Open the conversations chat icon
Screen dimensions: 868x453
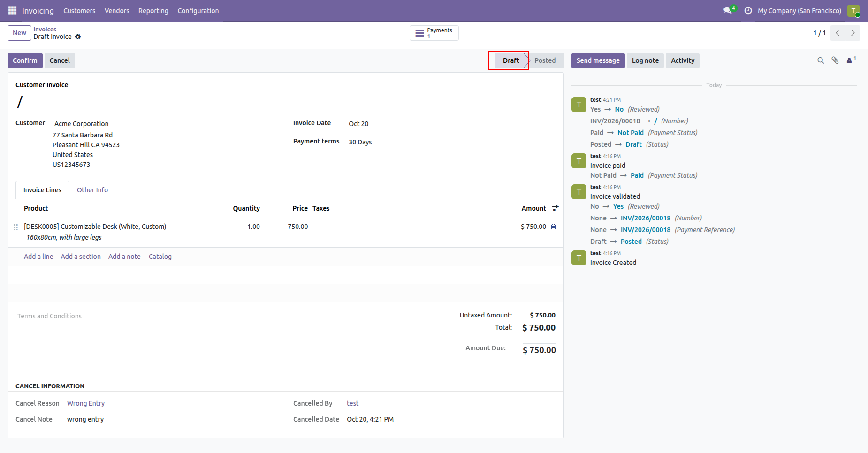(x=729, y=10)
